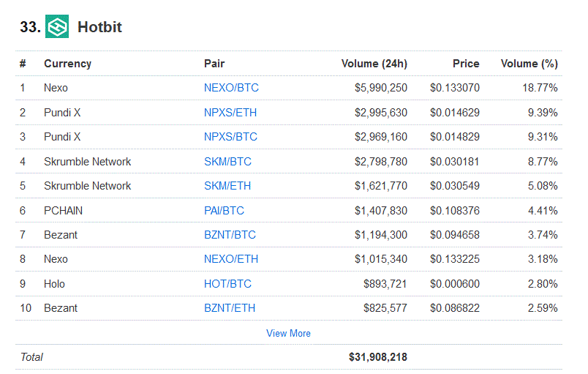Select Pundi X currency in row 2
Screen dimensions: 588x374
[62, 113]
